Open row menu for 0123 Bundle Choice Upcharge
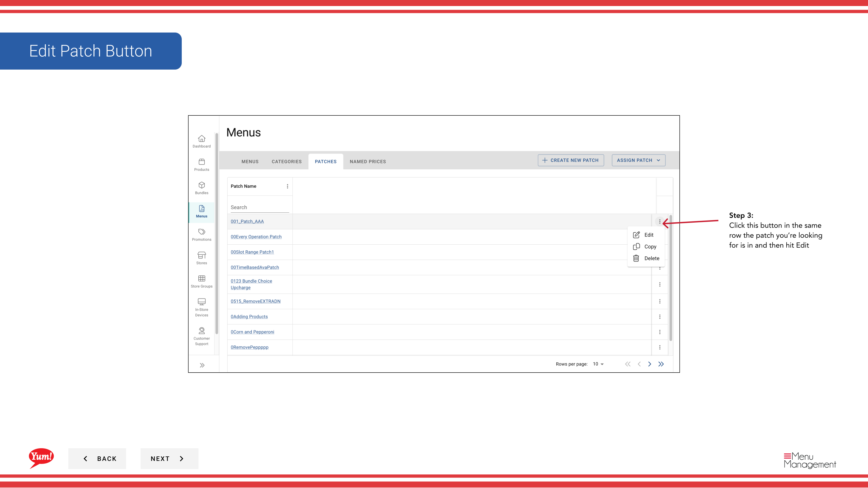Viewport: 868px width, 488px height. [659, 285]
